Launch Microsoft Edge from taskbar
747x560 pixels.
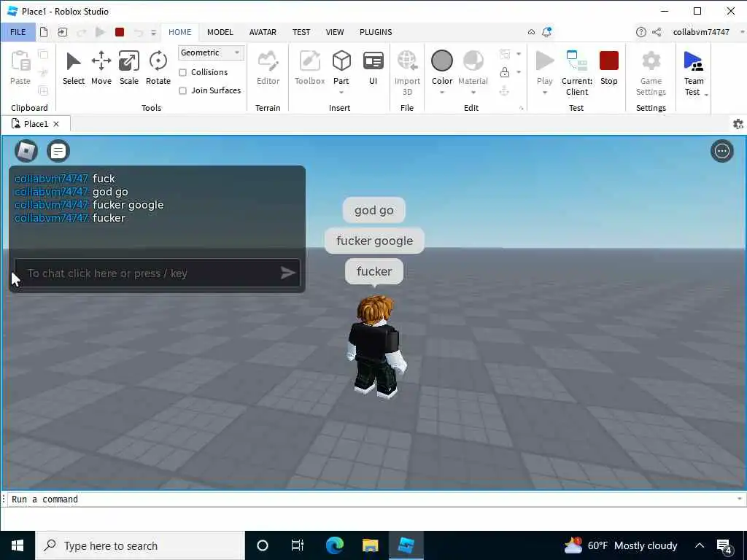click(334, 545)
